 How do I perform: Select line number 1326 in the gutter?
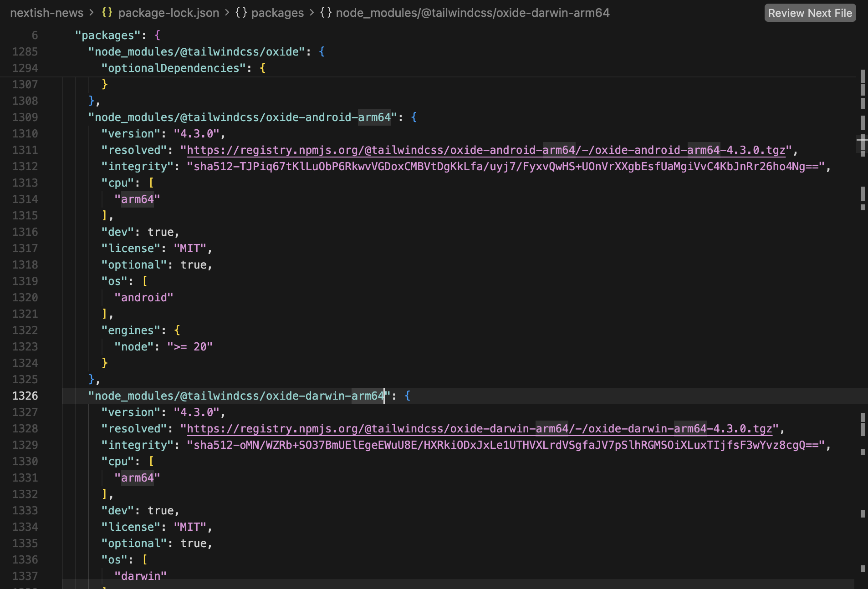(x=25, y=396)
